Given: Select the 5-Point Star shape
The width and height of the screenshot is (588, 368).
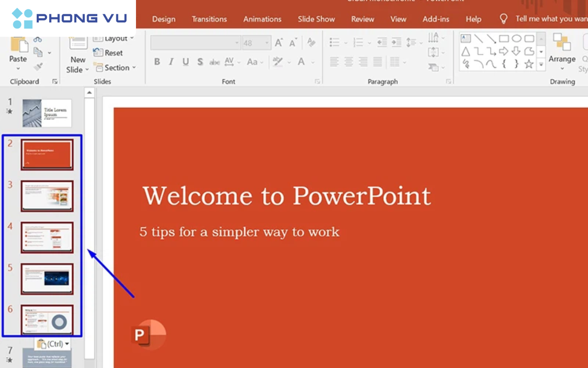Looking at the screenshot, I should click(529, 64).
